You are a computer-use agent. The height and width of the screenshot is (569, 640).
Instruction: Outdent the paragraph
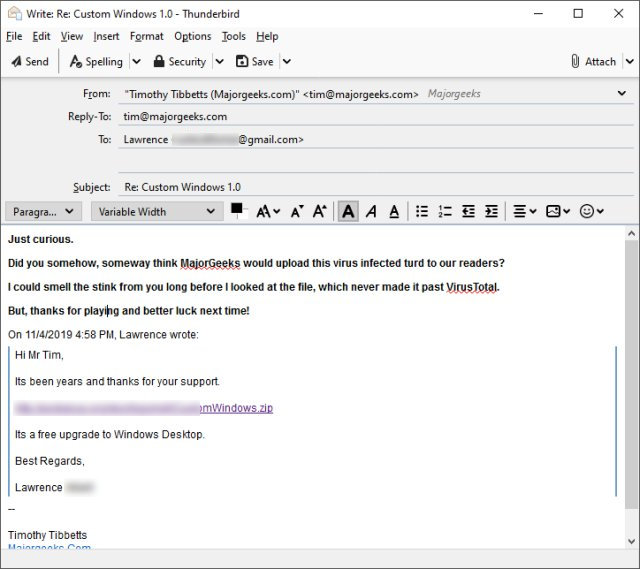(x=468, y=211)
